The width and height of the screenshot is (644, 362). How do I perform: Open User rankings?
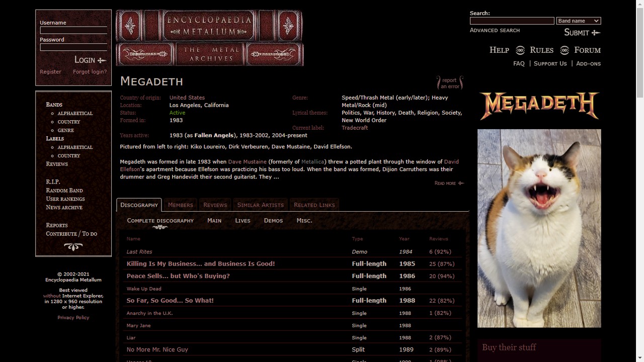[x=65, y=199]
